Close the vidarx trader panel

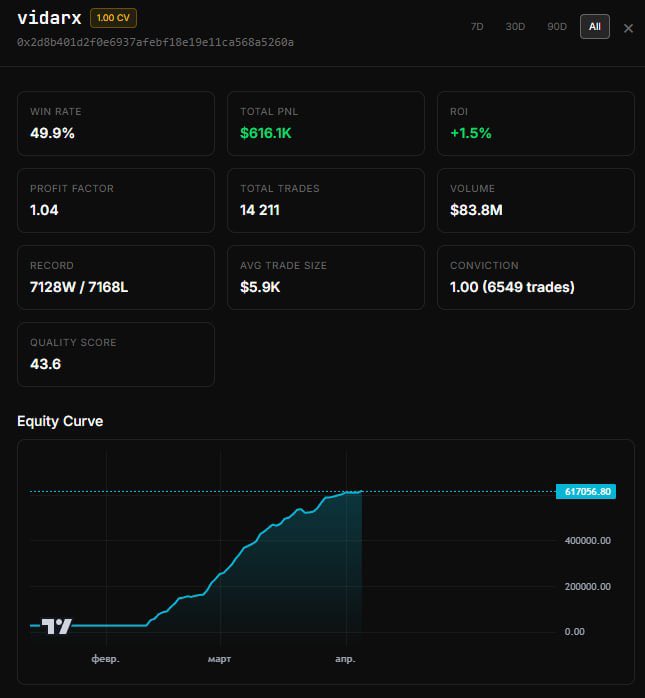click(x=628, y=28)
